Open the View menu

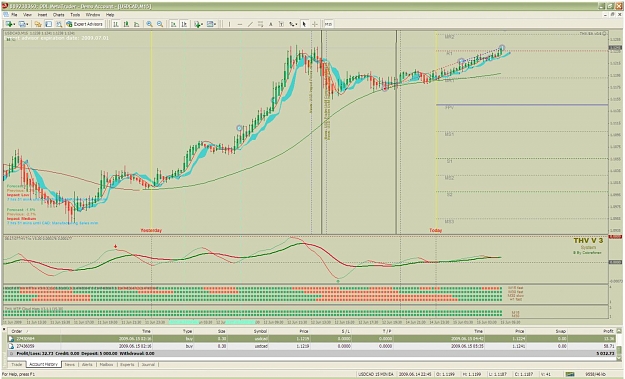point(27,15)
